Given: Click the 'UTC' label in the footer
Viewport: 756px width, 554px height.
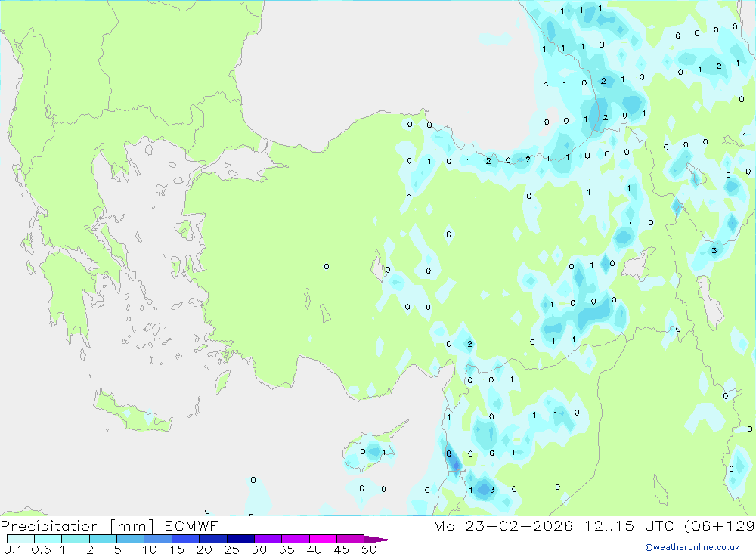Looking at the screenshot, I should pyautogui.click(x=659, y=525).
